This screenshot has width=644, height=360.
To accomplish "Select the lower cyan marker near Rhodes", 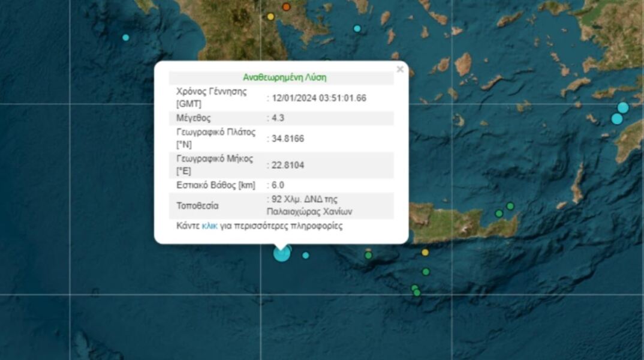I will 616,119.
